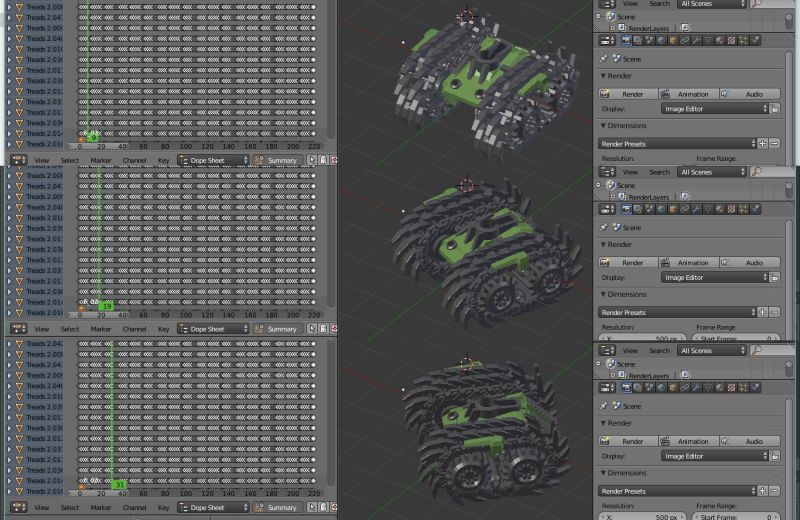Screen dimensions: 800x520
Task: Click editor type icon in frame-19 dope sheet header
Action: pos(18,329)
